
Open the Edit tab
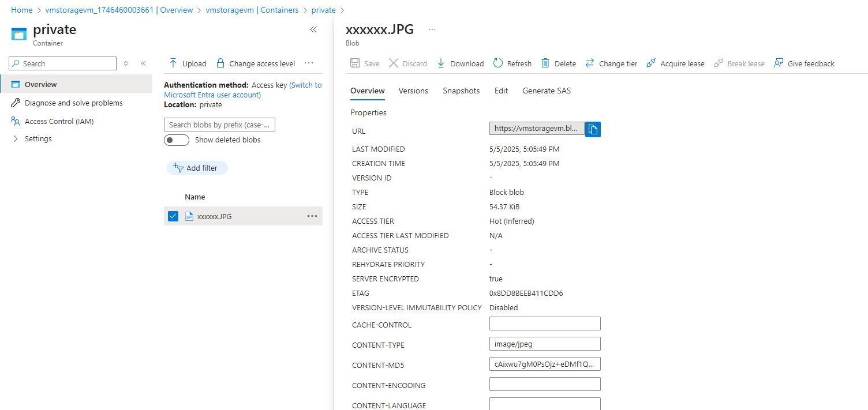(x=501, y=91)
